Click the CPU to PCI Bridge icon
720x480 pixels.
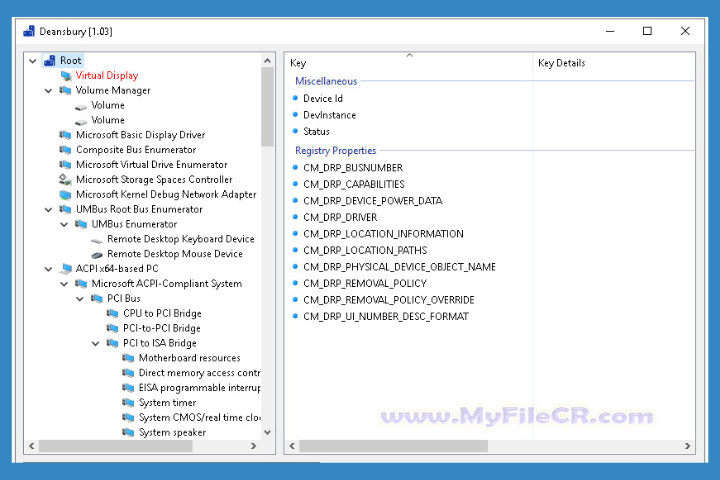click(112, 313)
